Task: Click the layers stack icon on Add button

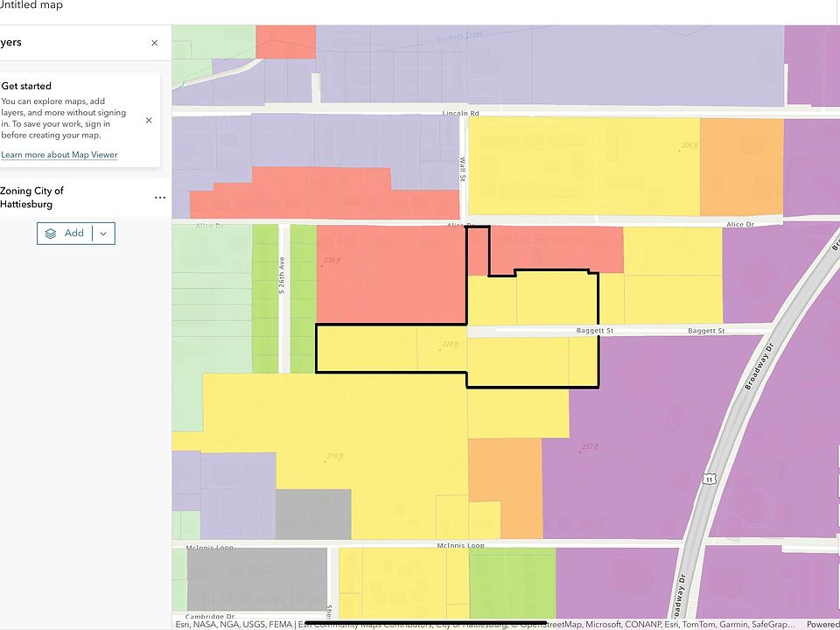Action: (51, 234)
